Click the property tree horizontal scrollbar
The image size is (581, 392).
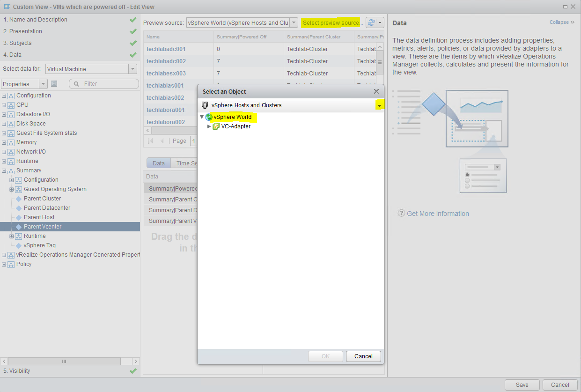64,362
